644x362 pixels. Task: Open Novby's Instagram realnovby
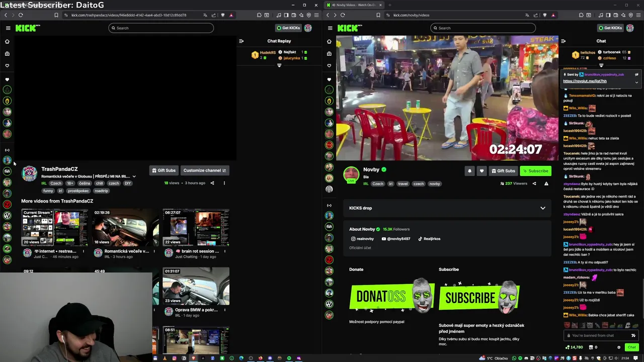362,239
